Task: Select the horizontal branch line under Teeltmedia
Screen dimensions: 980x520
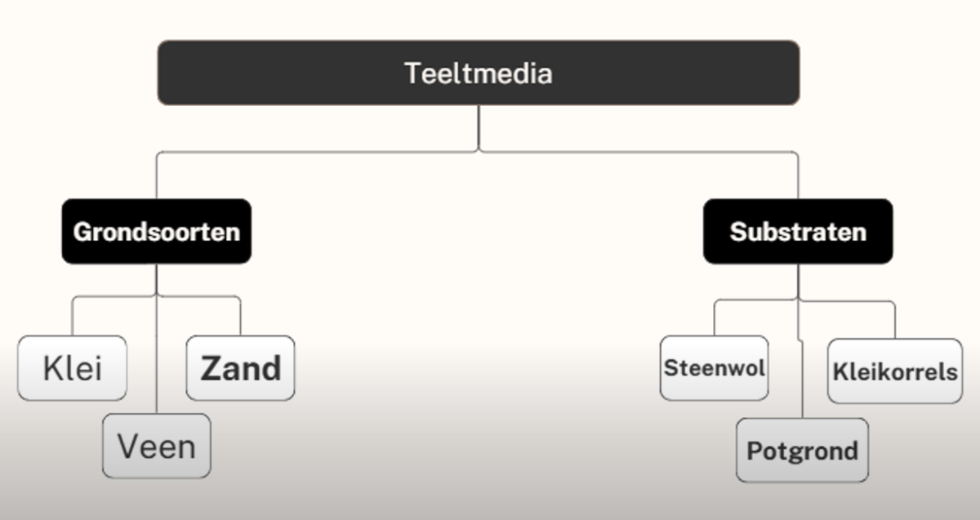Action: pyautogui.click(x=327, y=152)
